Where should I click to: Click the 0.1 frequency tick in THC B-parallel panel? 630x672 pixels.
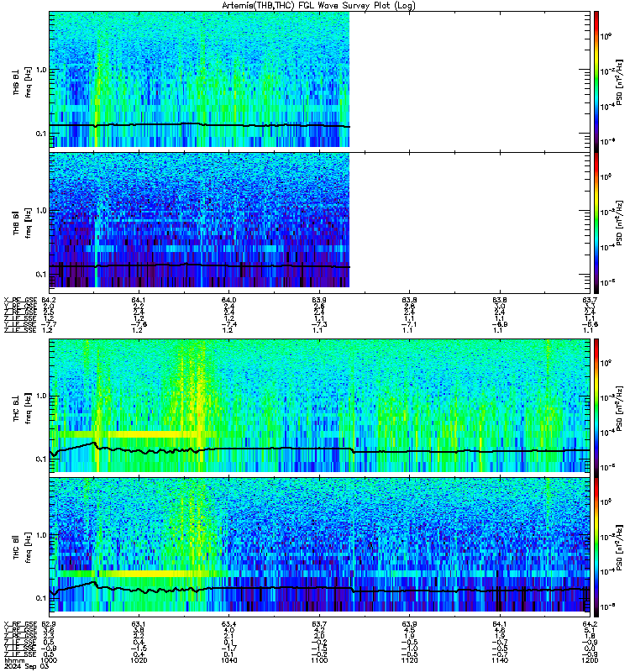coord(41,598)
